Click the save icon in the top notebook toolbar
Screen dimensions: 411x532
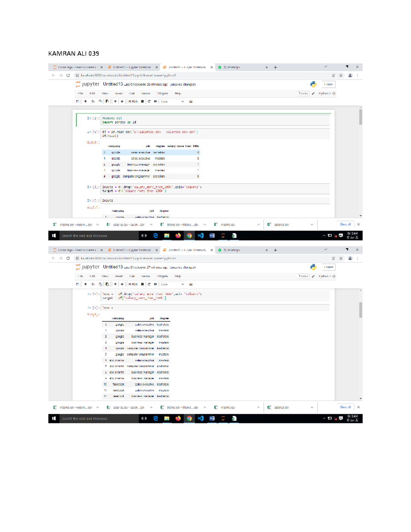(x=78, y=101)
